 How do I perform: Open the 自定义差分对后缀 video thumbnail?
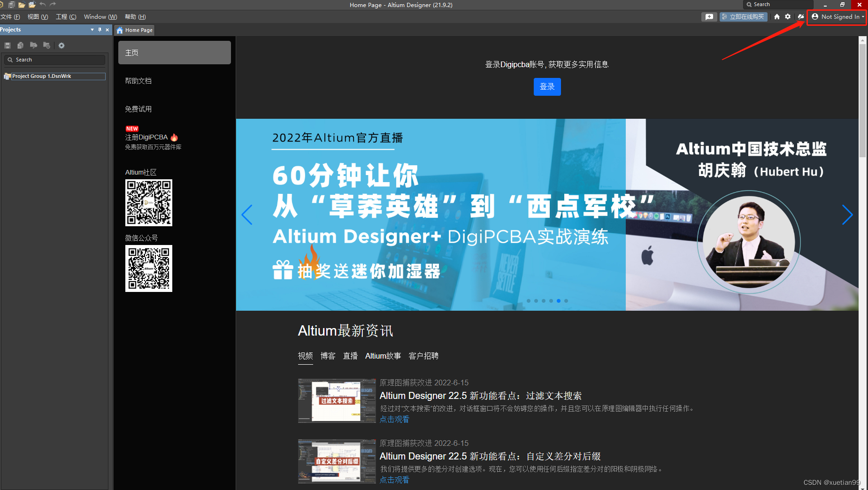(x=337, y=461)
